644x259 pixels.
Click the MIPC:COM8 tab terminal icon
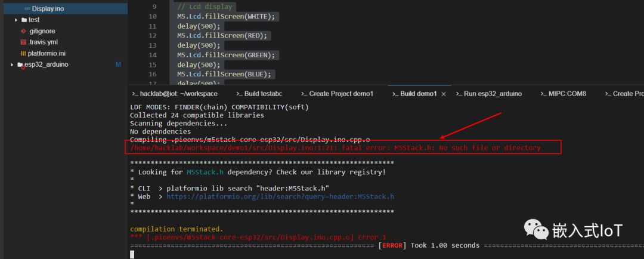coord(544,94)
